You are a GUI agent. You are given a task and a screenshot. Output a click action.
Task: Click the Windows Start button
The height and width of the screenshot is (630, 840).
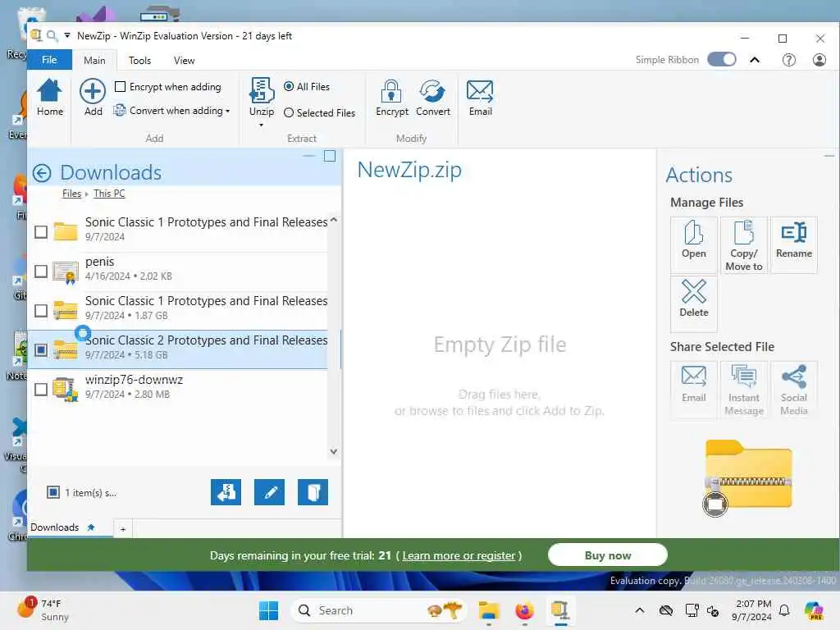coord(268,610)
